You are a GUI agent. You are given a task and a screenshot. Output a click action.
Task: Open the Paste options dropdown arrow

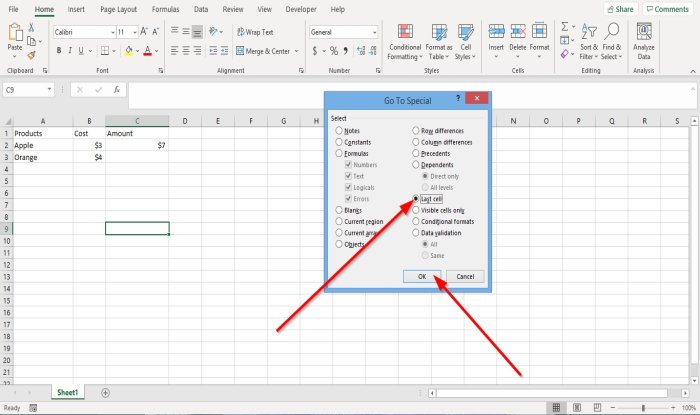click(15, 57)
